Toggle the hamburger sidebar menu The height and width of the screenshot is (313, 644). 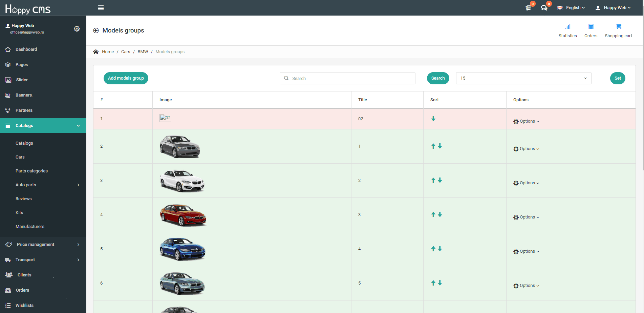101,8
